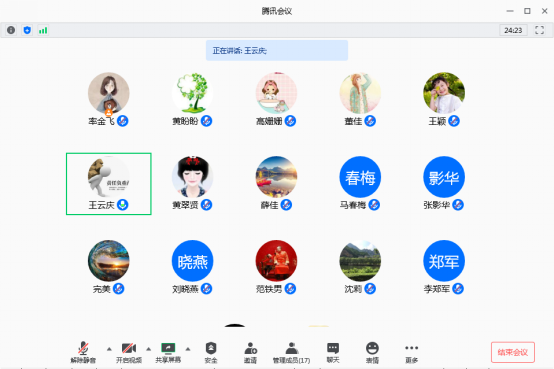Open the 表情 emoji reactions
Image resolution: width=554 pixels, height=369 pixels.
pos(372,352)
